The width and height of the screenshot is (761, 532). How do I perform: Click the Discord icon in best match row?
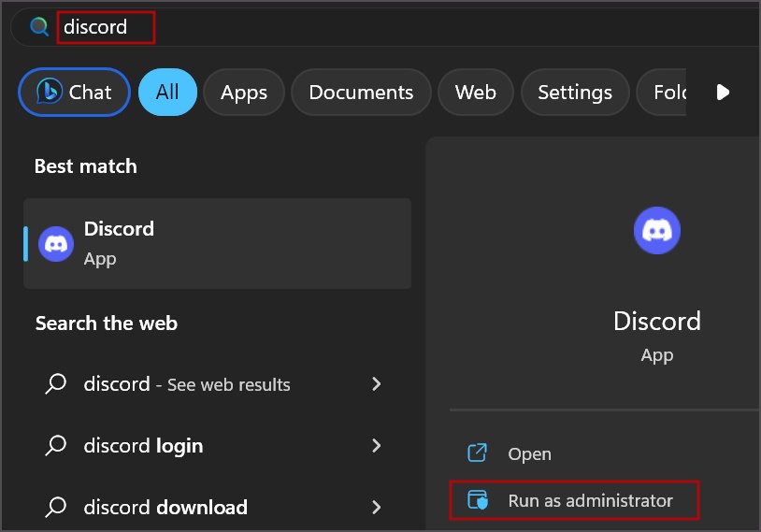[56, 244]
